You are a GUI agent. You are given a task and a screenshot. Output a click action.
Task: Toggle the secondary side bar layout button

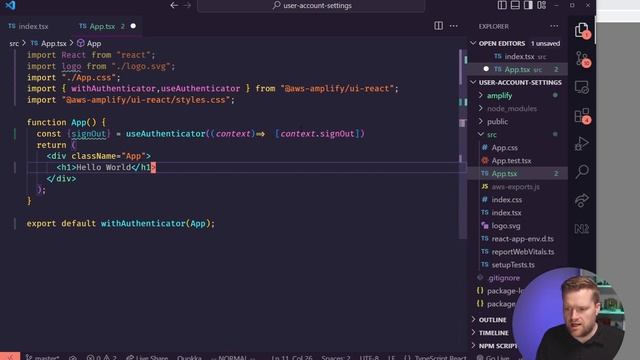528,5
